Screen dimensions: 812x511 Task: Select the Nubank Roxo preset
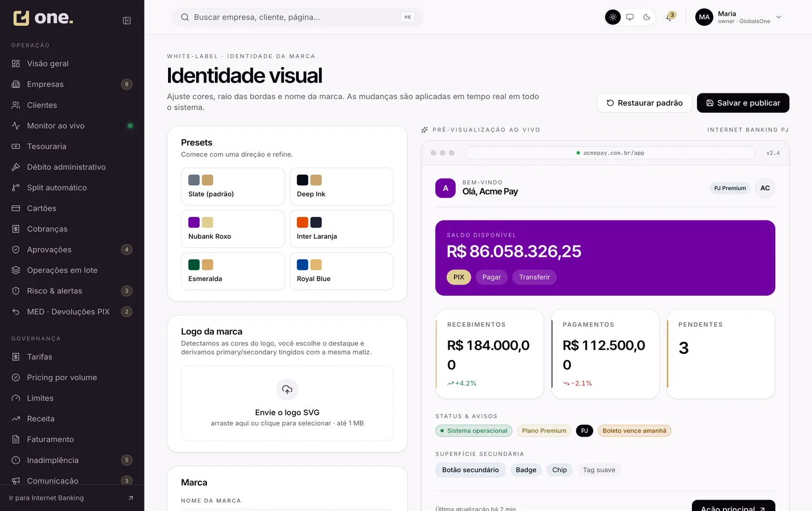coord(233,229)
